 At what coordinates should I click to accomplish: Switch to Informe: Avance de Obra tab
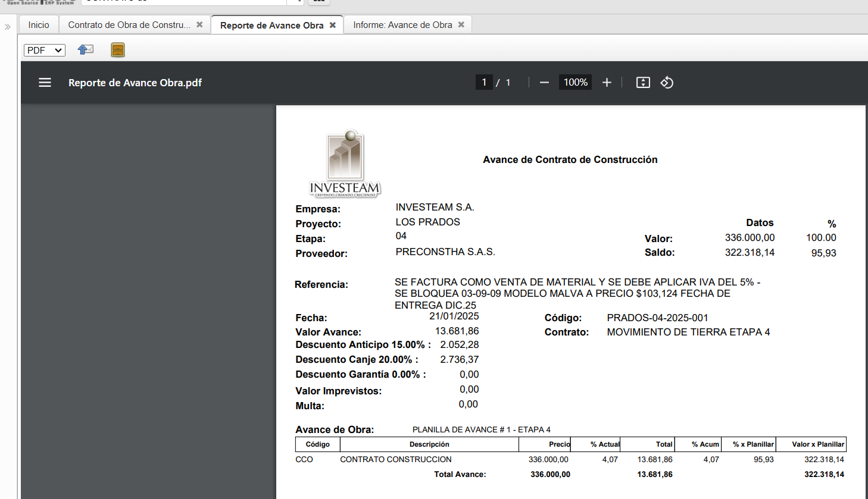(x=402, y=25)
